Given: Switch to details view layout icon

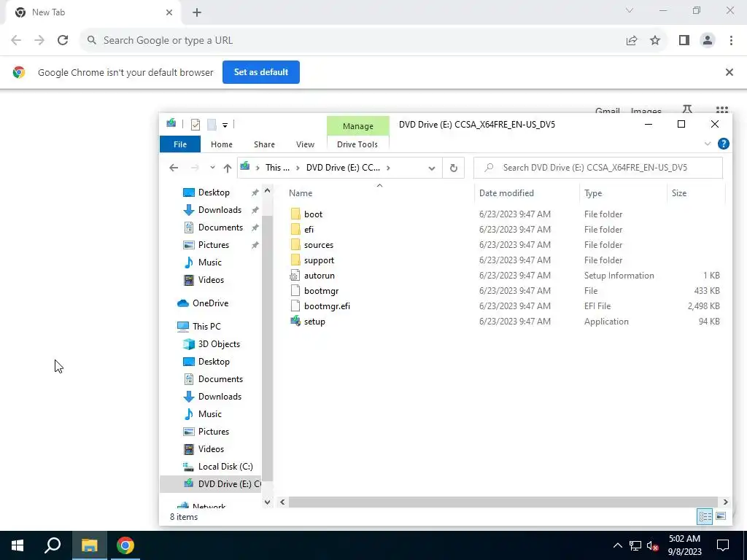Looking at the screenshot, I should point(705,516).
